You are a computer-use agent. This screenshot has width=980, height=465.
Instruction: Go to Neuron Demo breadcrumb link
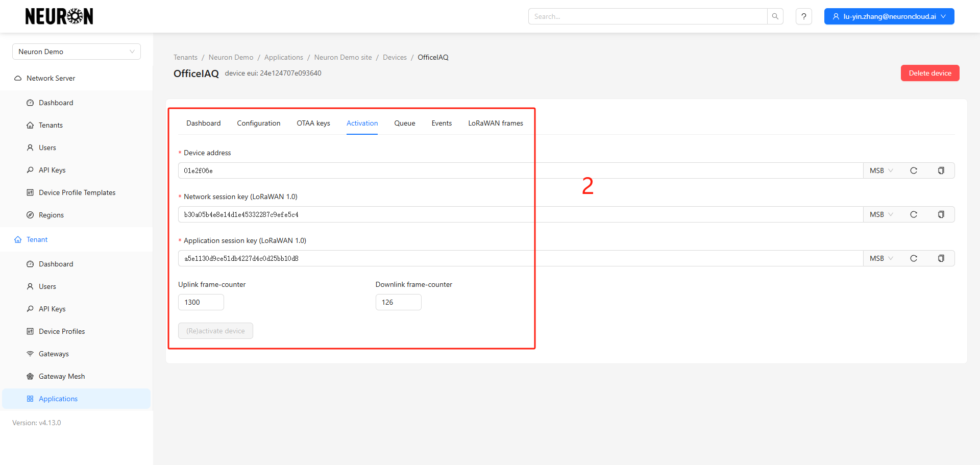point(231,57)
